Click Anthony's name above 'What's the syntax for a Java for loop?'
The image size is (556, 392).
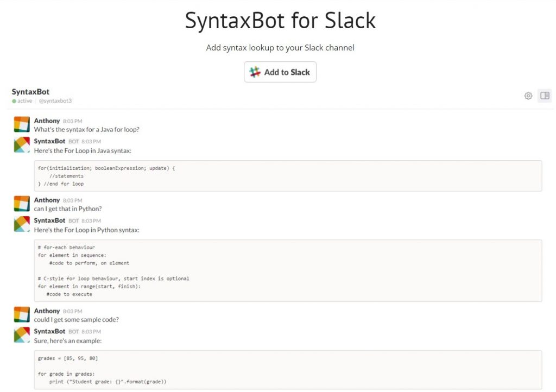[47, 121]
